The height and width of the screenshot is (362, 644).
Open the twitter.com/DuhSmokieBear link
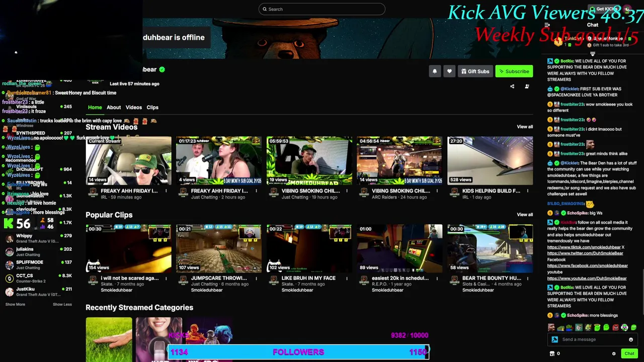click(585, 253)
